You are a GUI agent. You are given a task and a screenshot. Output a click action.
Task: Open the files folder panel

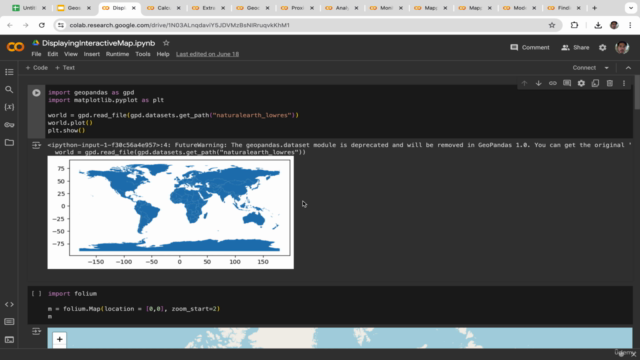9,142
